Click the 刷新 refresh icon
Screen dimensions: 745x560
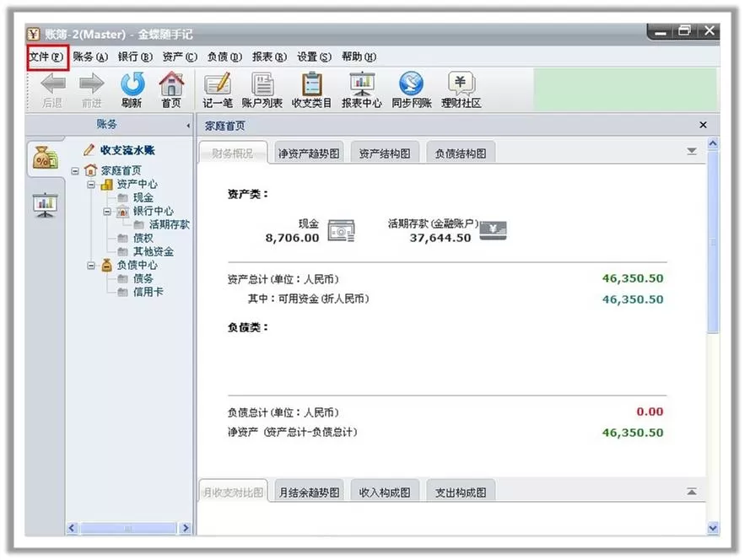click(x=132, y=83)
